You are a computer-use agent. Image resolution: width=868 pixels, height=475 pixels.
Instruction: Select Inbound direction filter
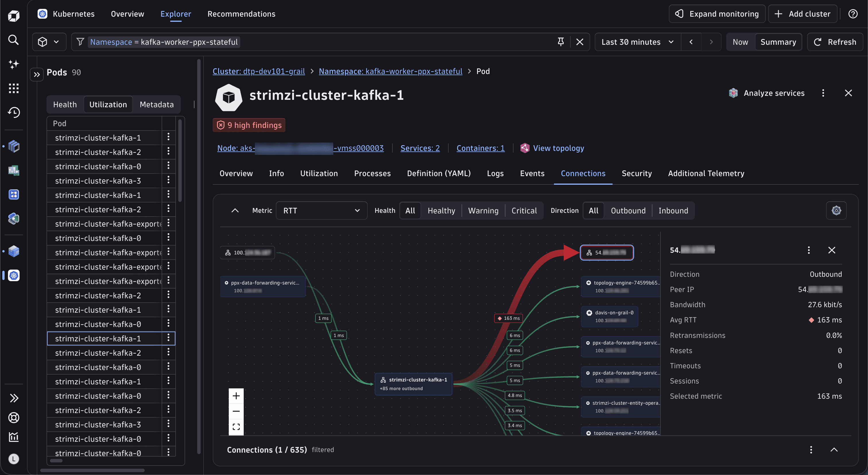(x=673, y=211)
